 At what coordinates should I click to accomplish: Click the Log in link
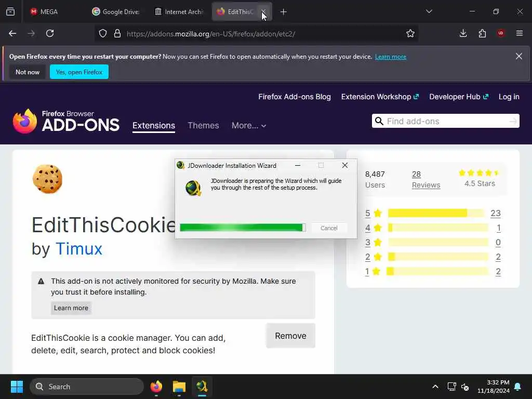click(509, 97)
